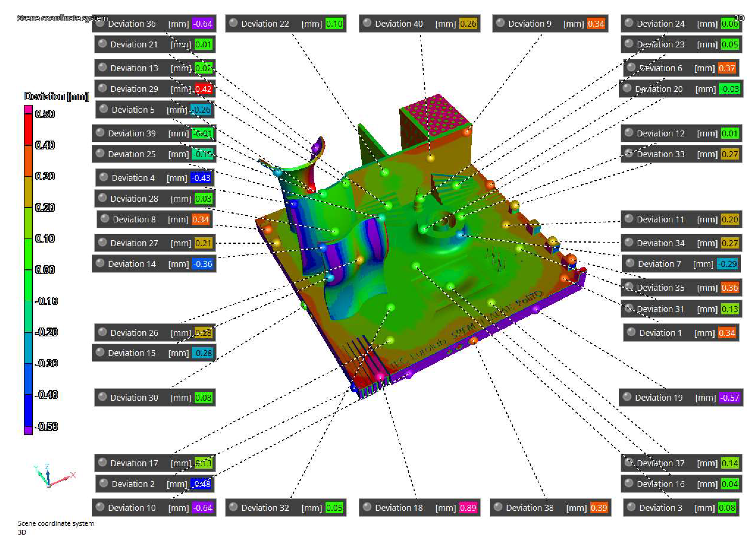Click the sphere icon on Deviation 9 label

click(x=500, y=23)
